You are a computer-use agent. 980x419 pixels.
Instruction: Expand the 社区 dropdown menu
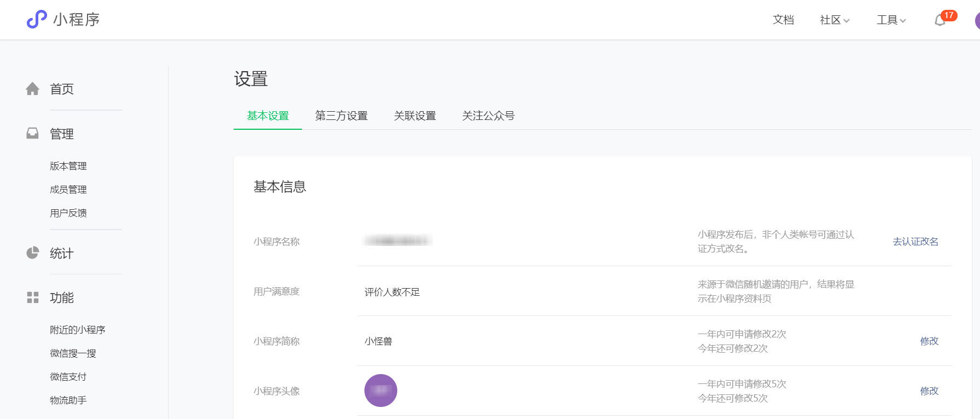click(x=834, y=20)
